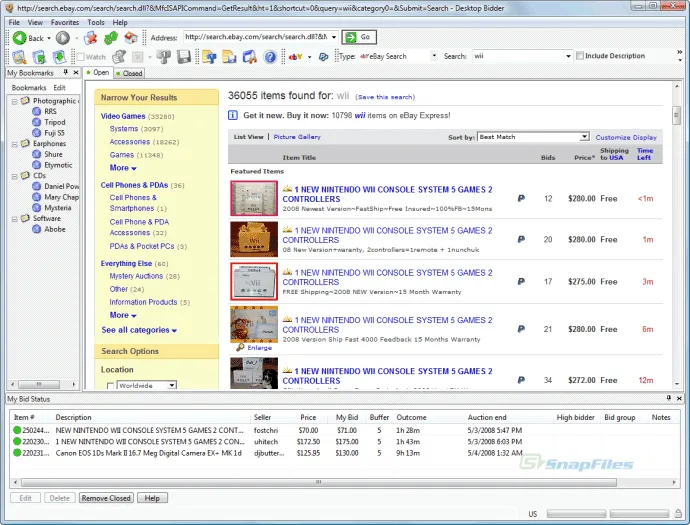Open the File menu

click(x=14, y=22)
